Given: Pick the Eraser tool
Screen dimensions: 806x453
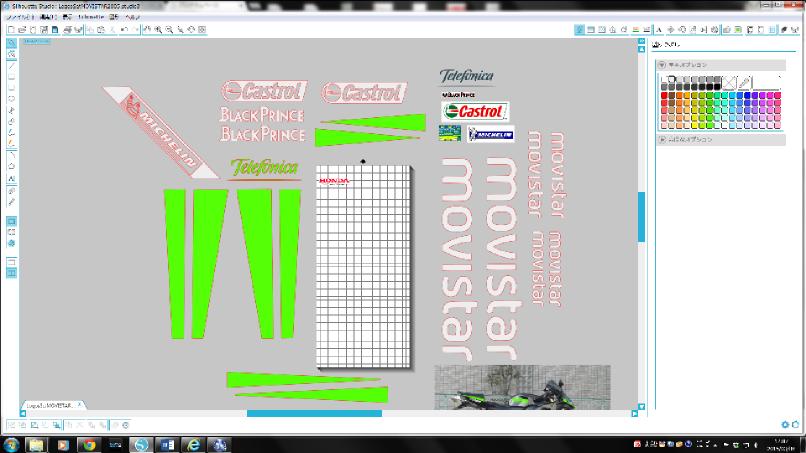Looking at the screenshot, I should click(11, 191).
